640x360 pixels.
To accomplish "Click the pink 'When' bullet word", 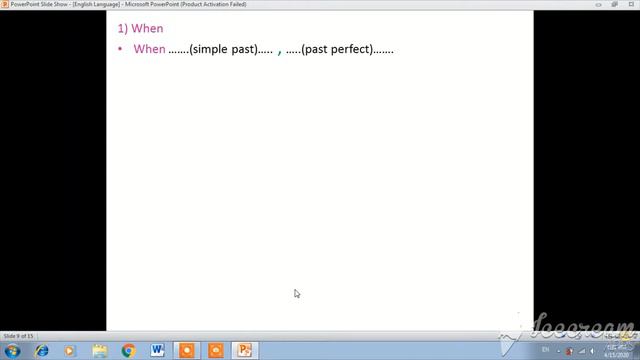I will point(149,49).
